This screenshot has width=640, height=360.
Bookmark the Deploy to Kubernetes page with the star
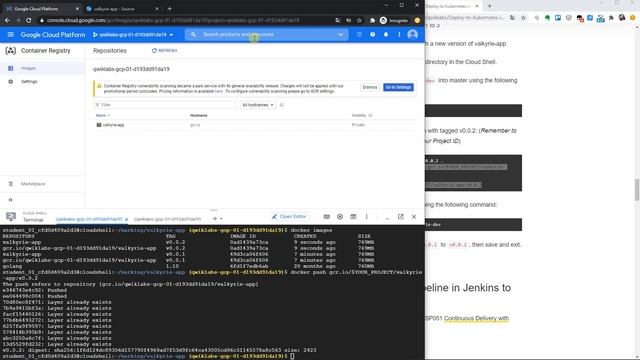523,18
